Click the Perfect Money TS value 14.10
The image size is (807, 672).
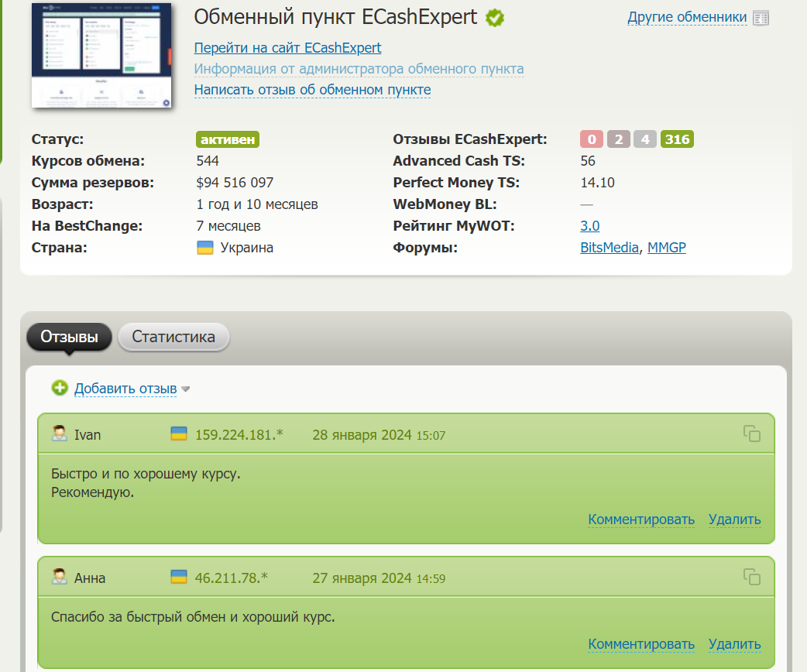[598, 183]
